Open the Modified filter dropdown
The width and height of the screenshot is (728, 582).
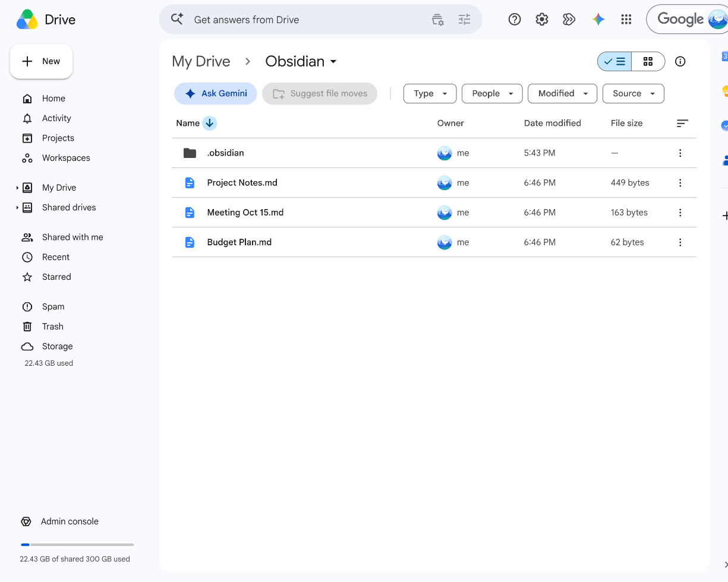[562, 94]
